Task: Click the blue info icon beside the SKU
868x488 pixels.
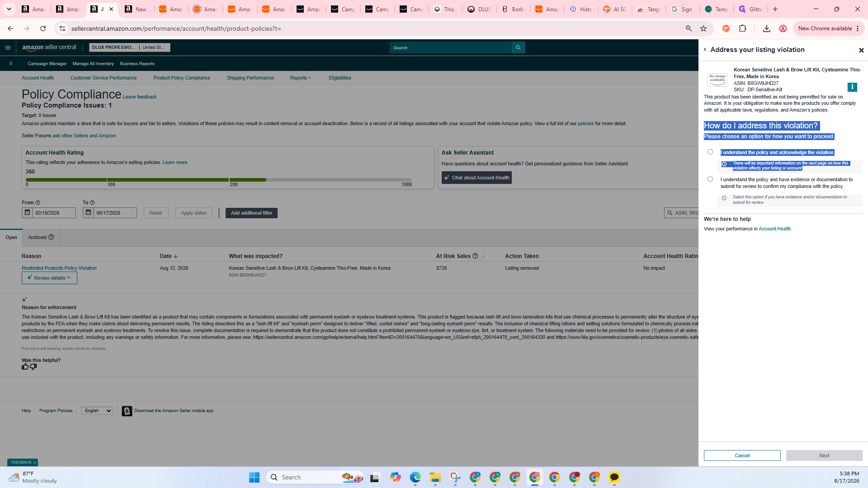Action: click(x=852, y=87)
